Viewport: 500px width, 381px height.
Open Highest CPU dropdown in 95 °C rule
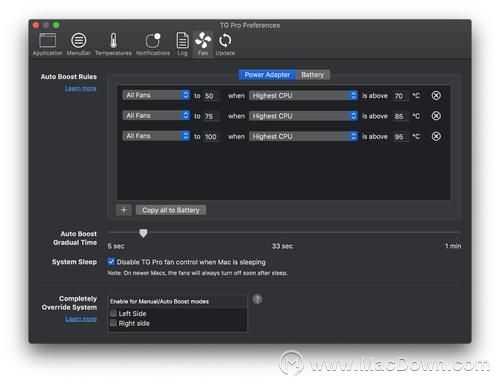tap(303, 136)
